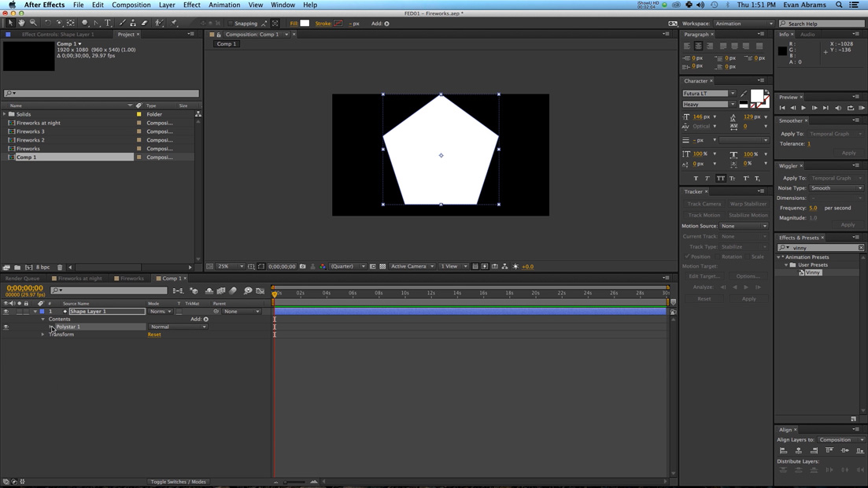Open the Active Camera dropdown
868x488 pixels.
[412, 267]
